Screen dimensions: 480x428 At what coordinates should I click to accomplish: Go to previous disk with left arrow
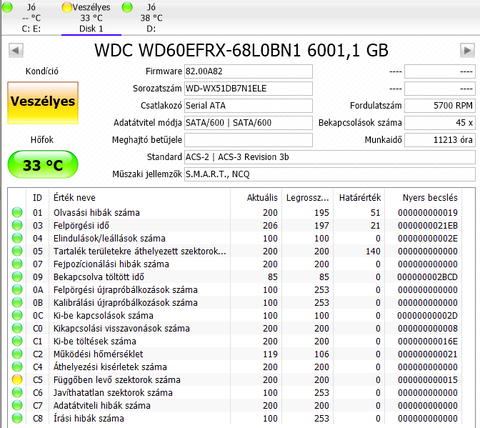click(16, 51)
